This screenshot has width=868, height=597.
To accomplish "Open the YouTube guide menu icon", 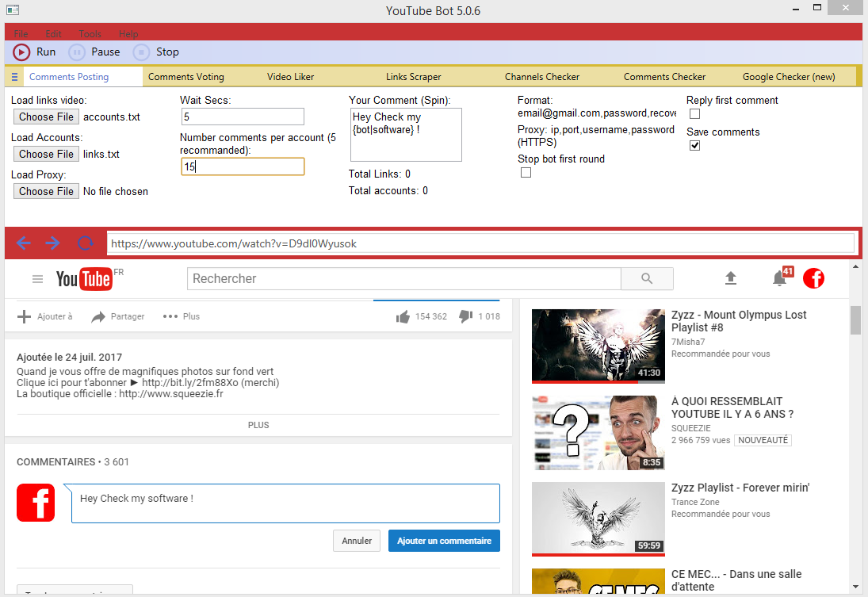I will pyautogui.click(x=37, y=279).
